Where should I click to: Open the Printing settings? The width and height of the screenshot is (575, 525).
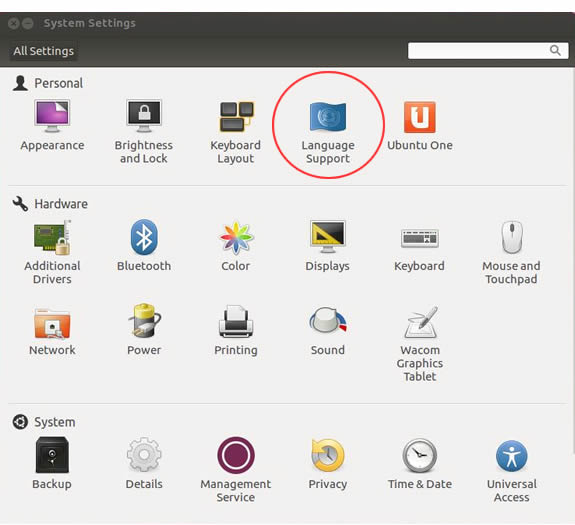pos(236,330)
